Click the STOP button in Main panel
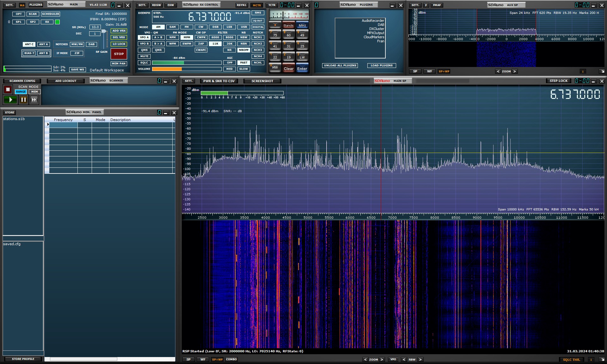607x364 pixels. click(119, 54)
